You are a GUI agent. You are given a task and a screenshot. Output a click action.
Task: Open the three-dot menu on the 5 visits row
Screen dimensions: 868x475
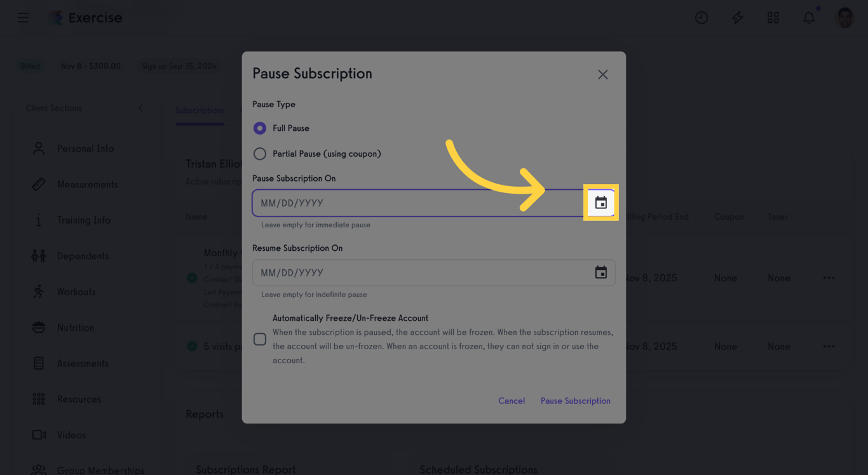click(829, 346)
